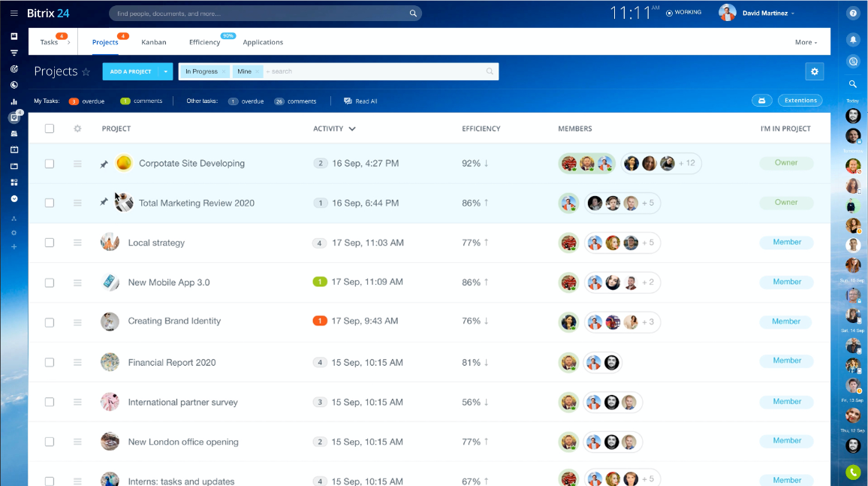This screenshot has height=486, width=868.
Task: Click the star icon next to Projects title
Action: [86, 71]
